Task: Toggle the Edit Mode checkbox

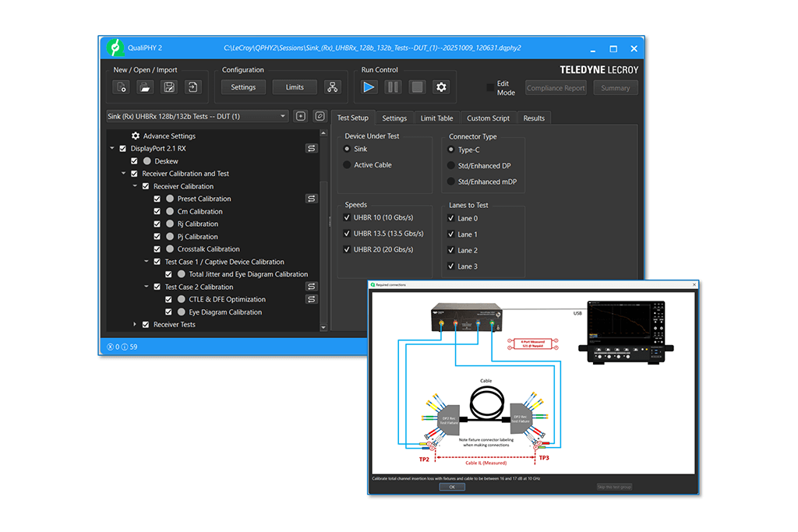Action: (x=490, y=88)
